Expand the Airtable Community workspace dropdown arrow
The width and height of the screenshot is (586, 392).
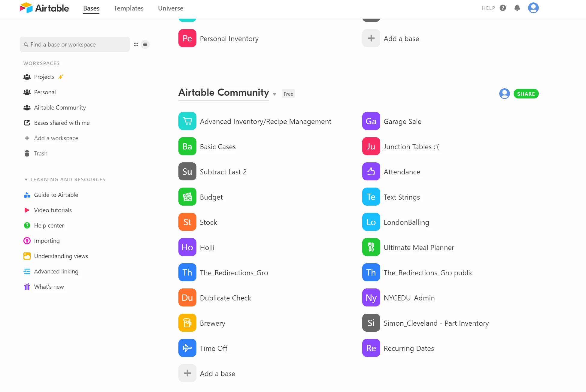pos(275,94)
